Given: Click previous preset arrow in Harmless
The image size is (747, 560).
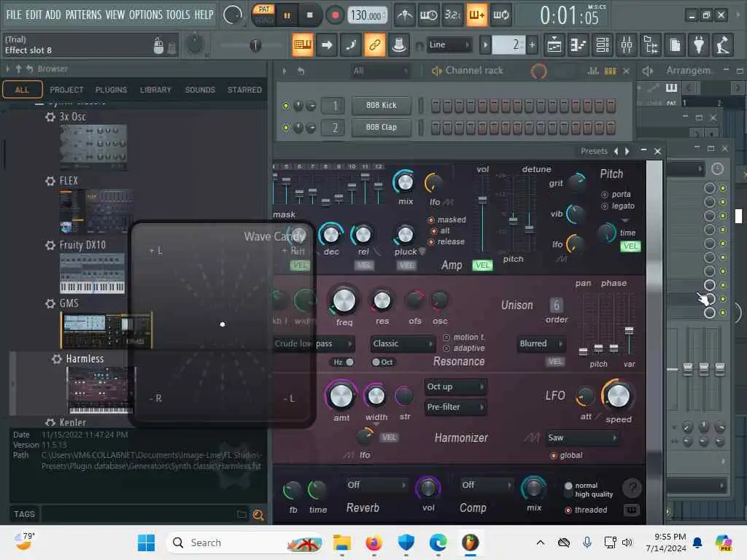Looking at the screenshot, I should point(616,151).
